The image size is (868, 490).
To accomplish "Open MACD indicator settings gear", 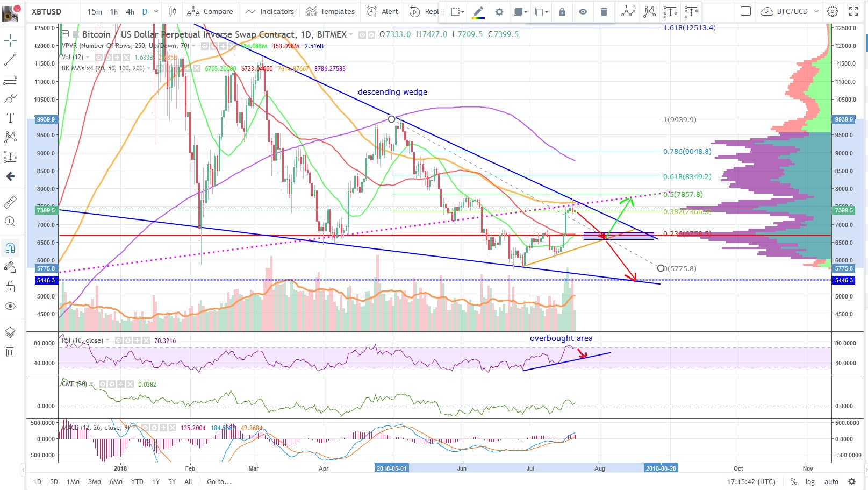I will coord(153,428).
